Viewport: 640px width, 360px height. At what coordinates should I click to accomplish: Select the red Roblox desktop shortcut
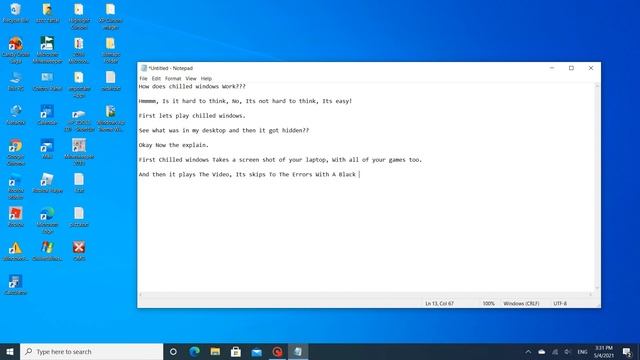point(16,217)
